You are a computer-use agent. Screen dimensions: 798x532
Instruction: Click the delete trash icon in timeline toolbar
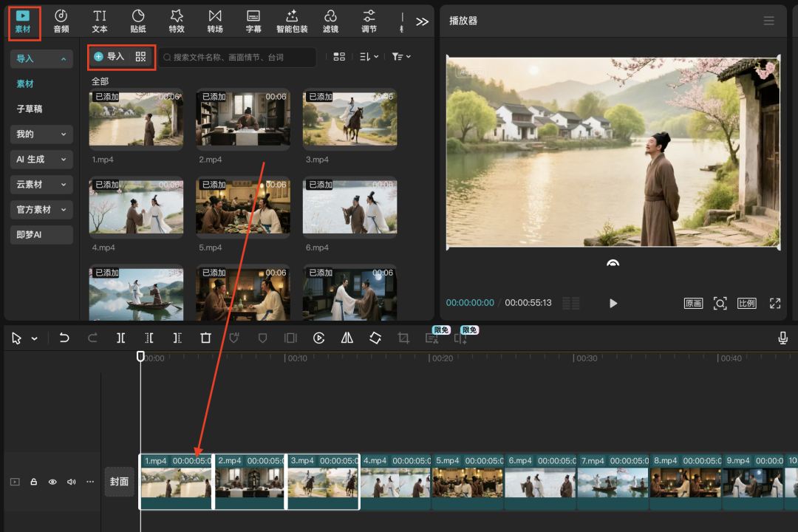coord(205,338)
